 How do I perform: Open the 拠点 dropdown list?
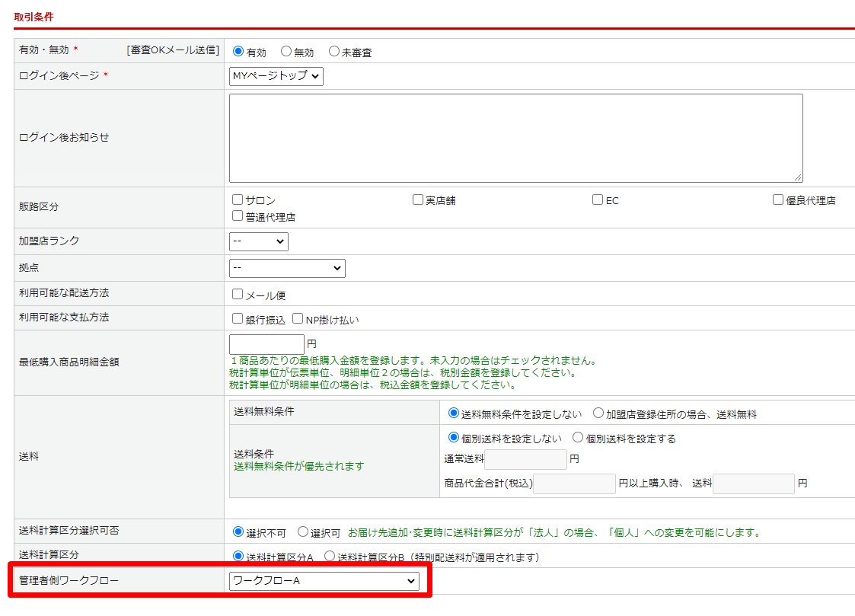tap(287, 268)
